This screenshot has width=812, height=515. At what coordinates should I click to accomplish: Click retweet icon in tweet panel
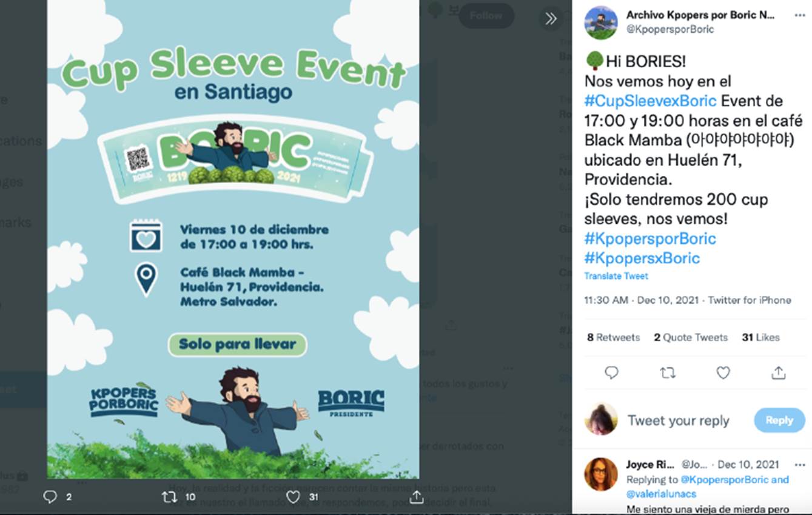tap(667, 373)
